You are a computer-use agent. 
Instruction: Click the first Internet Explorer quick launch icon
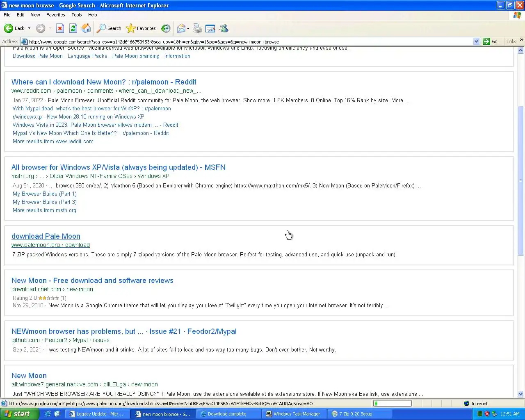coord(48,414)
